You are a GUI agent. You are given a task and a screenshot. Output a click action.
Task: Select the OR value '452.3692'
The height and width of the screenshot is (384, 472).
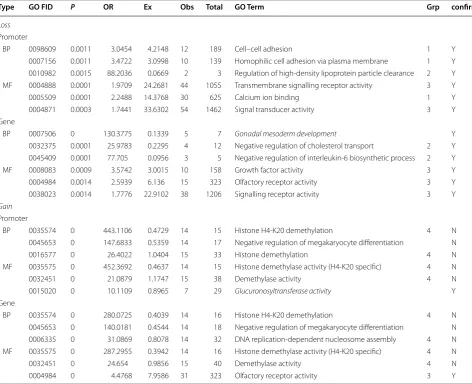coord(118,267)
